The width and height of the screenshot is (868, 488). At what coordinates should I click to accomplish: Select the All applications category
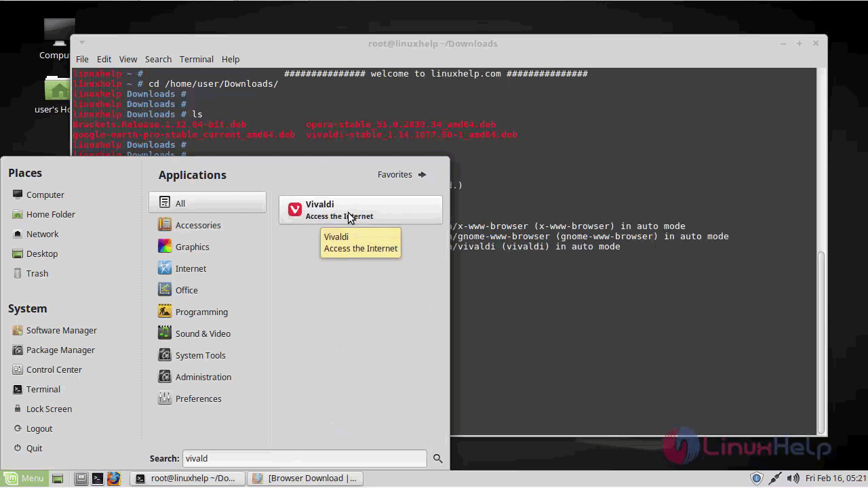pos(208,203)
